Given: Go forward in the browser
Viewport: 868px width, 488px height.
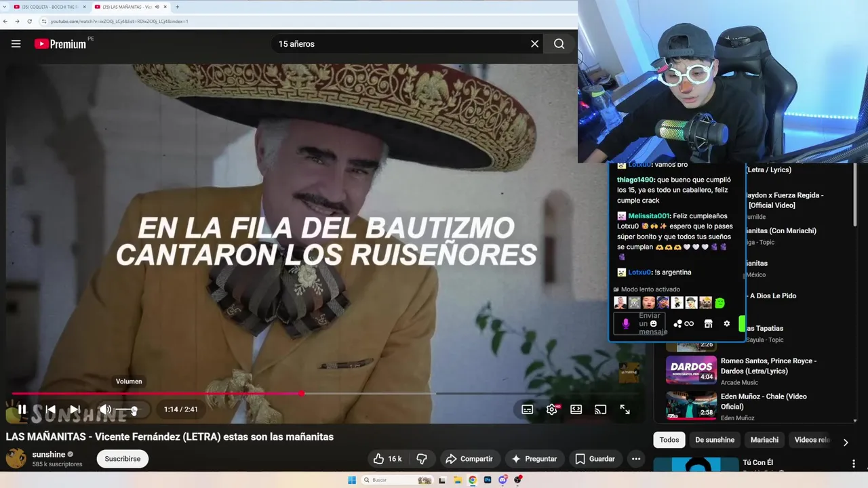Looking at the screenshot, I should pos(18,21).
